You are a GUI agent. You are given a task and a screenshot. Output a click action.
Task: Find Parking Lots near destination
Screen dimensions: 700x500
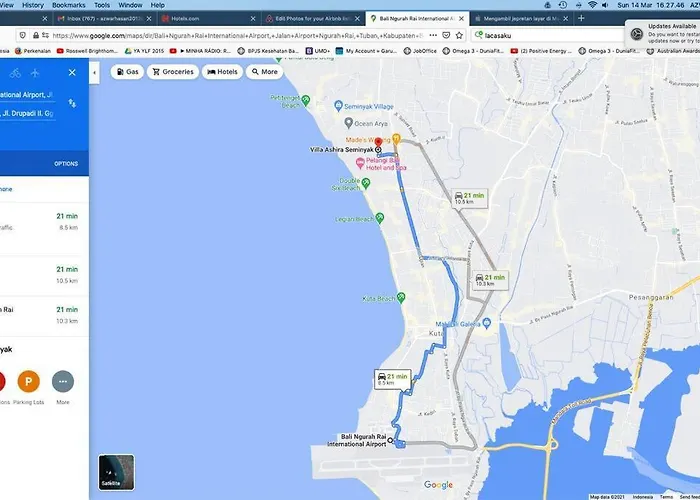pyautogui.click(x=29, y=387)
